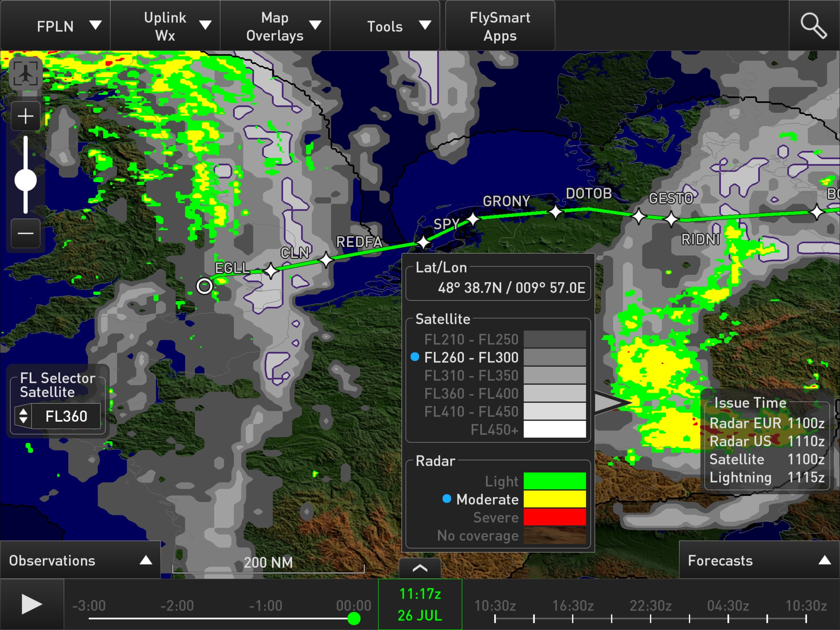The image size is (840, 630).
Task: Select the FL260 - FL300 satellite layer
Action: pos(471,357)
